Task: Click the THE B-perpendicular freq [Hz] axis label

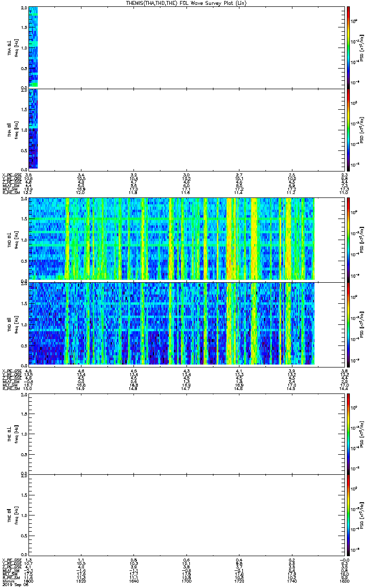Action: coord(16,434)
